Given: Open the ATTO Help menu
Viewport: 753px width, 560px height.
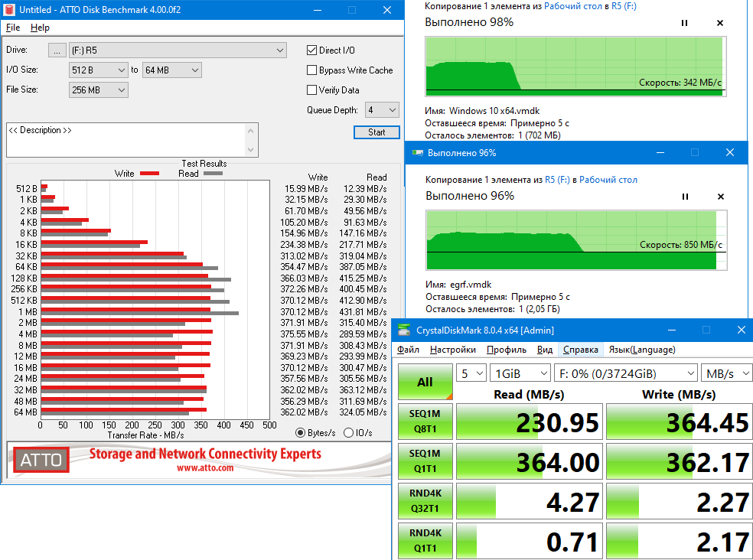Looking at the screenshot, I should [x=40, y=28].
